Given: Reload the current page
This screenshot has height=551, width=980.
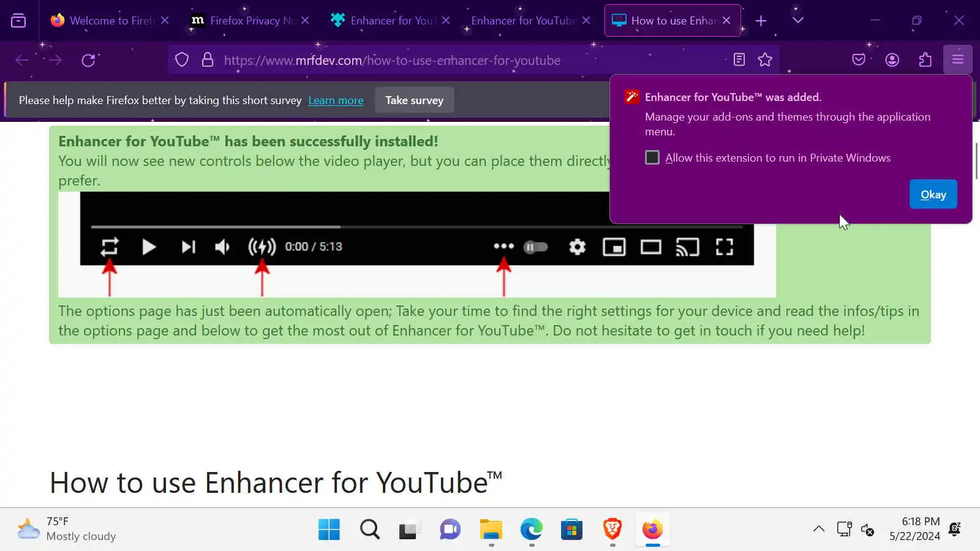Looking at the screenshot, I should (89, 60).
